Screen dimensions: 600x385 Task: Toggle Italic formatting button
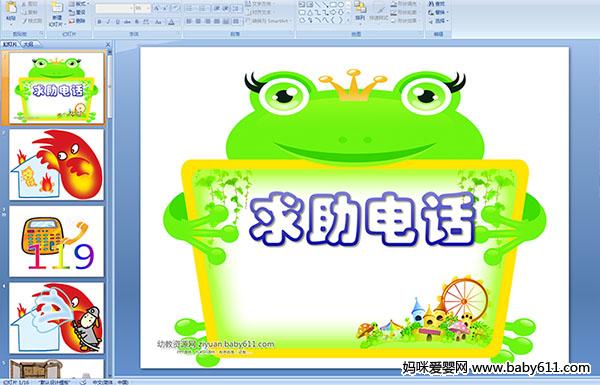pos(108,22)
